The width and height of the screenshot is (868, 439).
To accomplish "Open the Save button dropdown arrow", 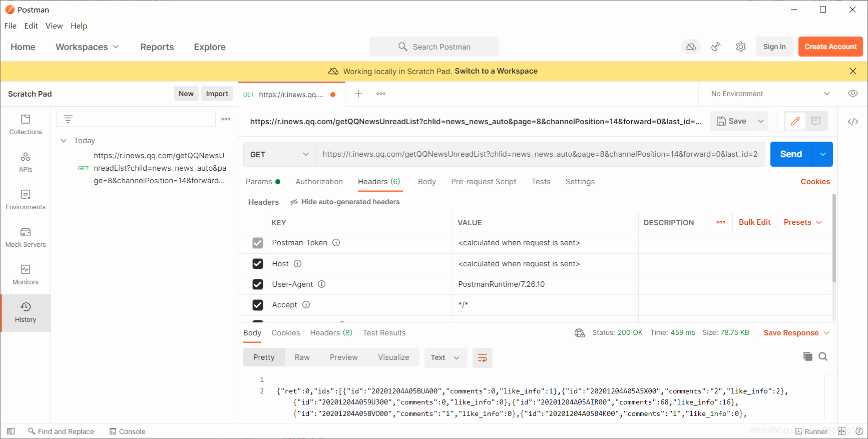I will (x=761, y=121).
